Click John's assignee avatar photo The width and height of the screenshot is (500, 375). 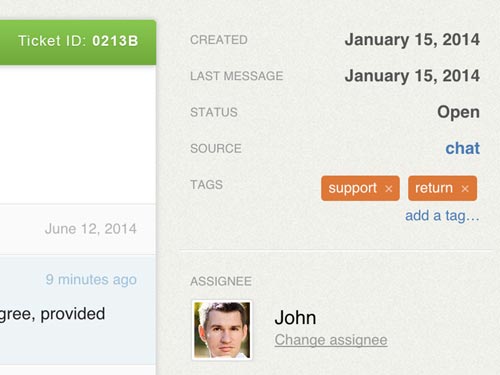coord(222,330)
